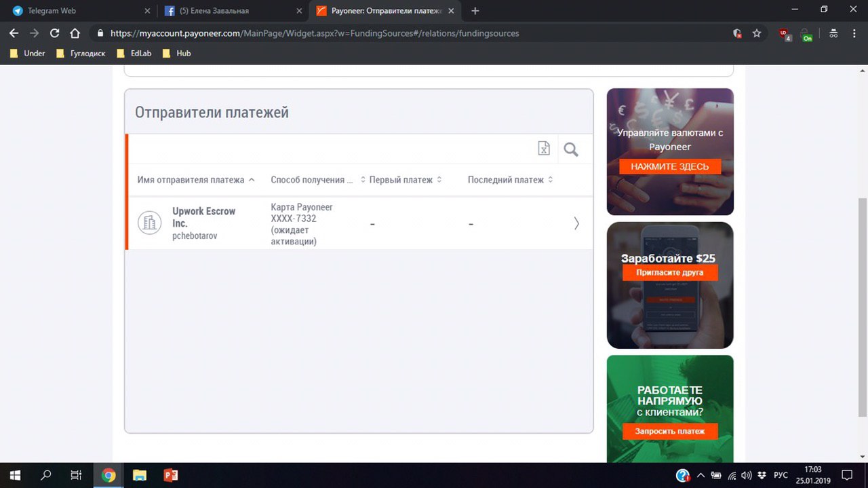Image resolution: width=868 pixels, height=488 pixels.
Task: Open the search magnifier in senders panel
Action: [571, 149]
